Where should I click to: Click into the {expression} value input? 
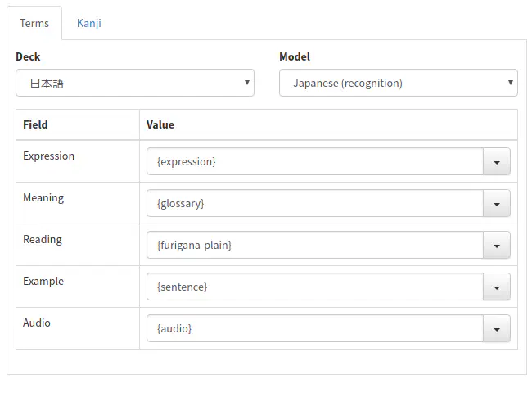coord(315,162)
